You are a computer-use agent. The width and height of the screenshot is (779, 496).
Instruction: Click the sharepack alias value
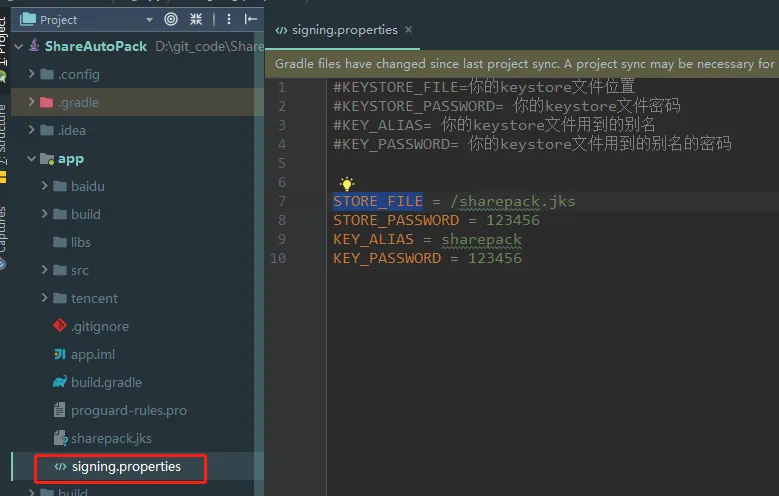coord(481,239)
